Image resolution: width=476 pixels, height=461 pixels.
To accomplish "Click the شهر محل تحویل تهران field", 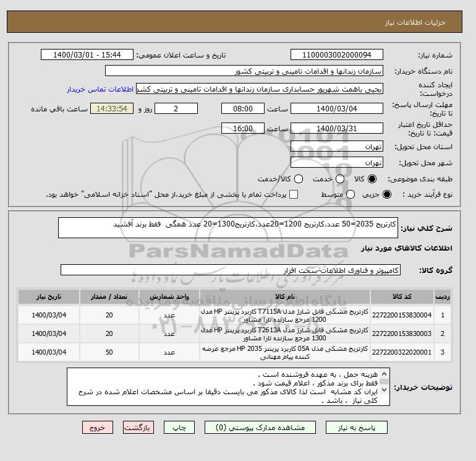I will click(x=337, y=162).
